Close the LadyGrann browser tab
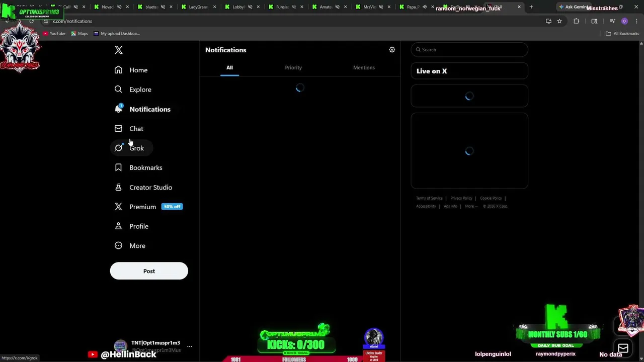 [x=215, y=7]
